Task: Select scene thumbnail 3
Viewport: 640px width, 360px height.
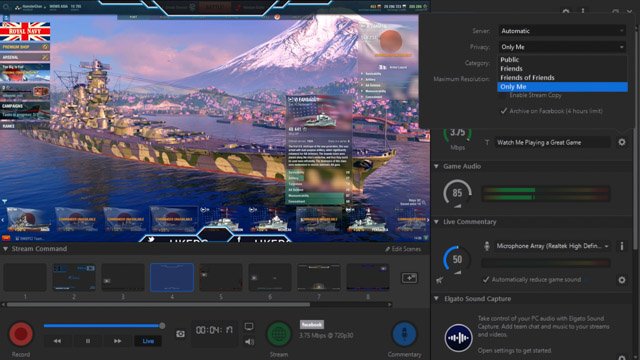Action: click(x=123, y=277)
